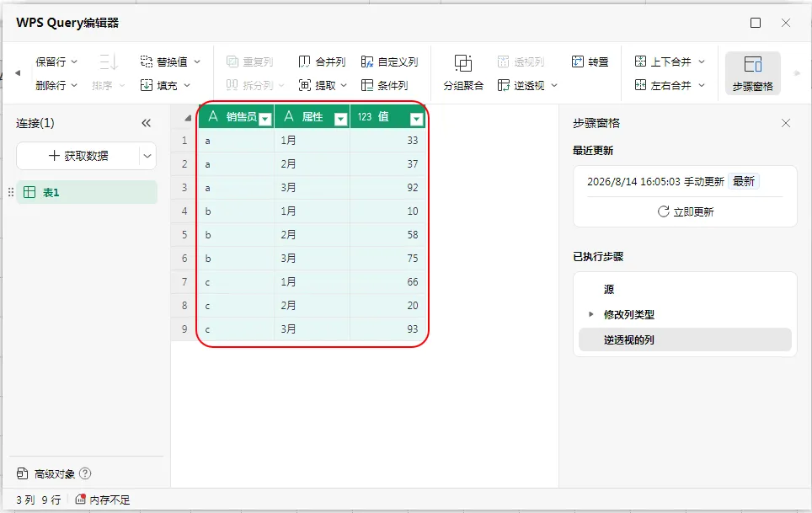Click the 获取数据 (get data) button
The image size is (812, 513).
[78, 156]
